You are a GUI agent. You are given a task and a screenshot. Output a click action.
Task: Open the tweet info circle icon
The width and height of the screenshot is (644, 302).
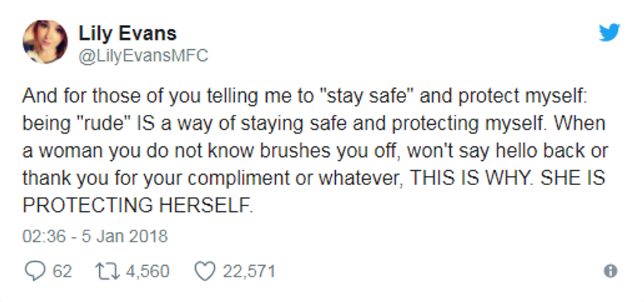click(610, 270)
